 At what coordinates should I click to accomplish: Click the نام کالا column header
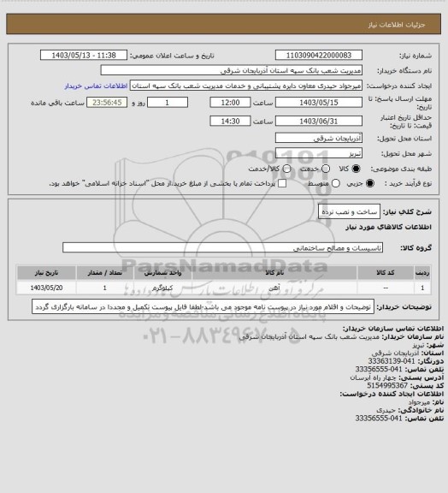tap(274, 272)
